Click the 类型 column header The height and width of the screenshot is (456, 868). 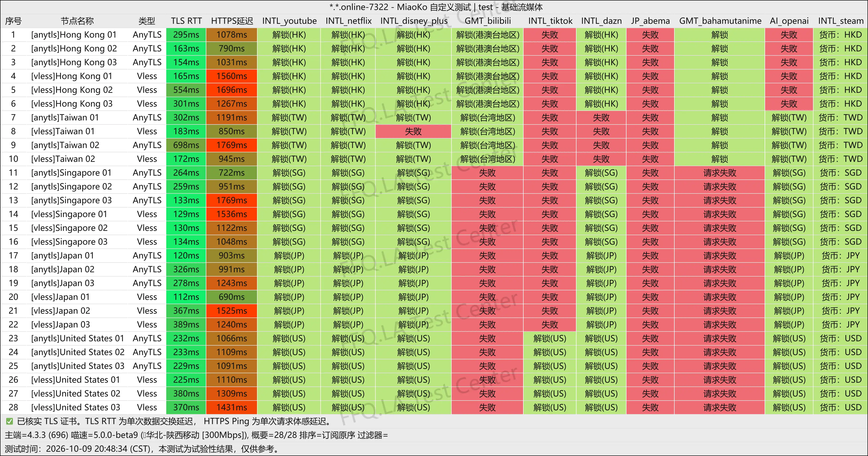[x=147, y=21]
